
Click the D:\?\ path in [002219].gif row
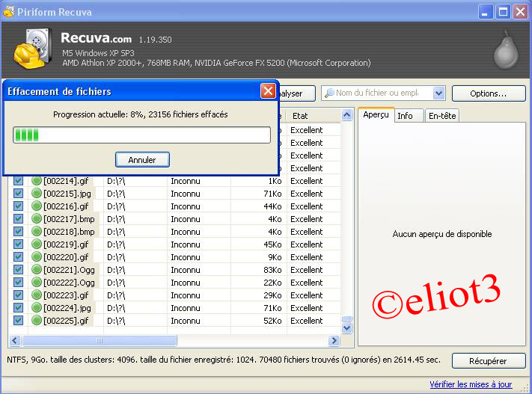pos(116,244)
